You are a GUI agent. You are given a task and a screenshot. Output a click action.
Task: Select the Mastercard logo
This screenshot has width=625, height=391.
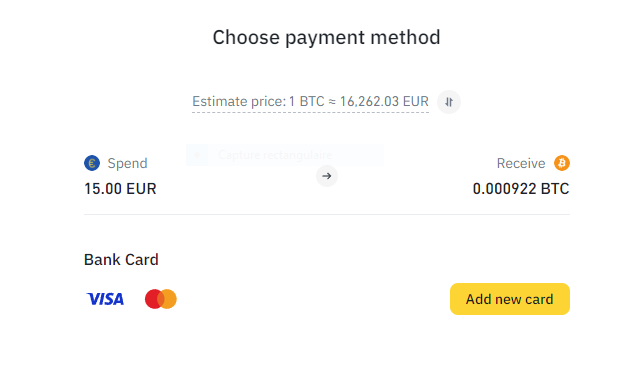pyautogui.click(x=161, y=299)
